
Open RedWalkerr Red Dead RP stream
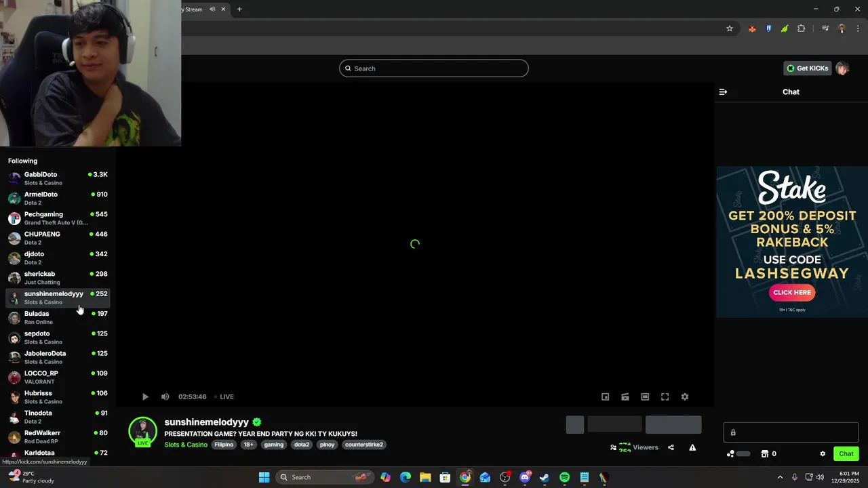point(58,436)
